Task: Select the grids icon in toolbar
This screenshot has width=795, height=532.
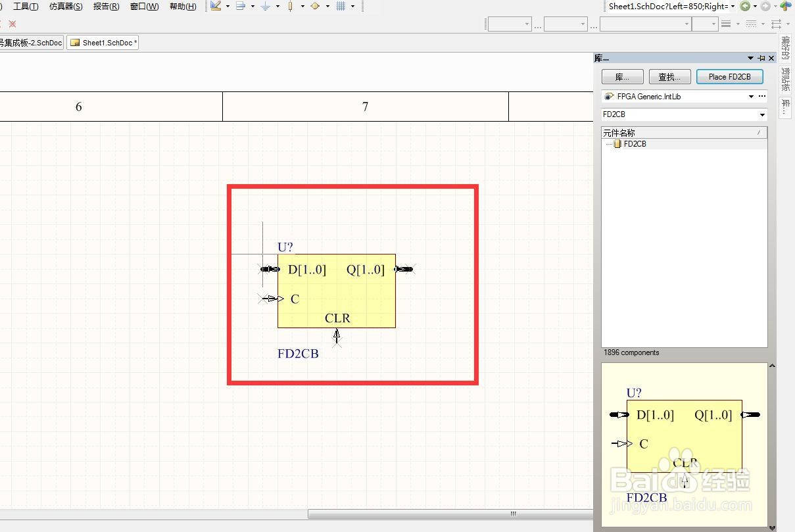Action: pos(341,6)
